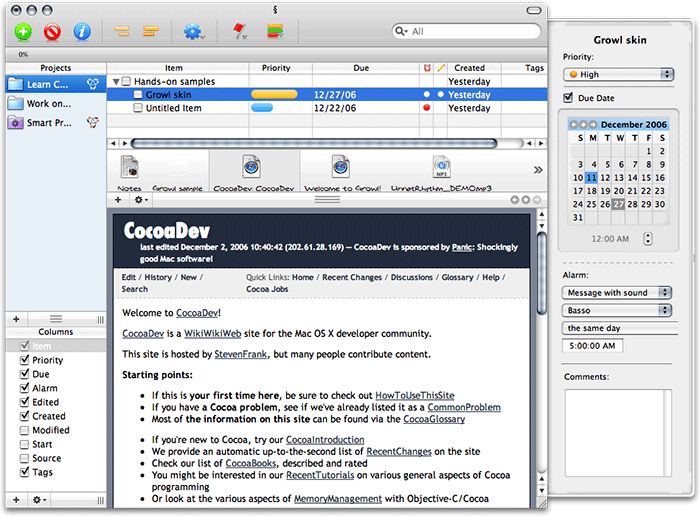Click the Item column header
Image resolution: width=700 pixels, height=516 pixels.
178,68
